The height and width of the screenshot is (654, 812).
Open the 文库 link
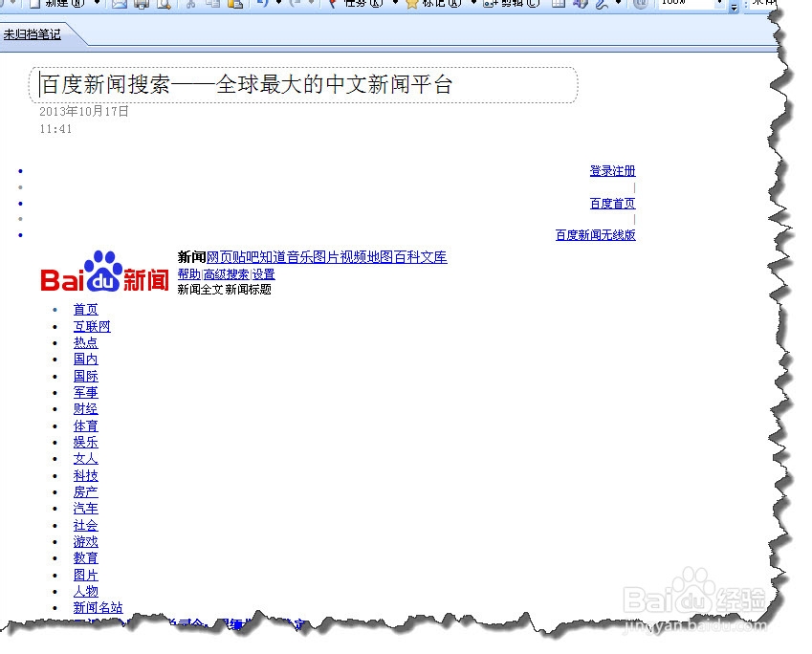click(434, 257)
